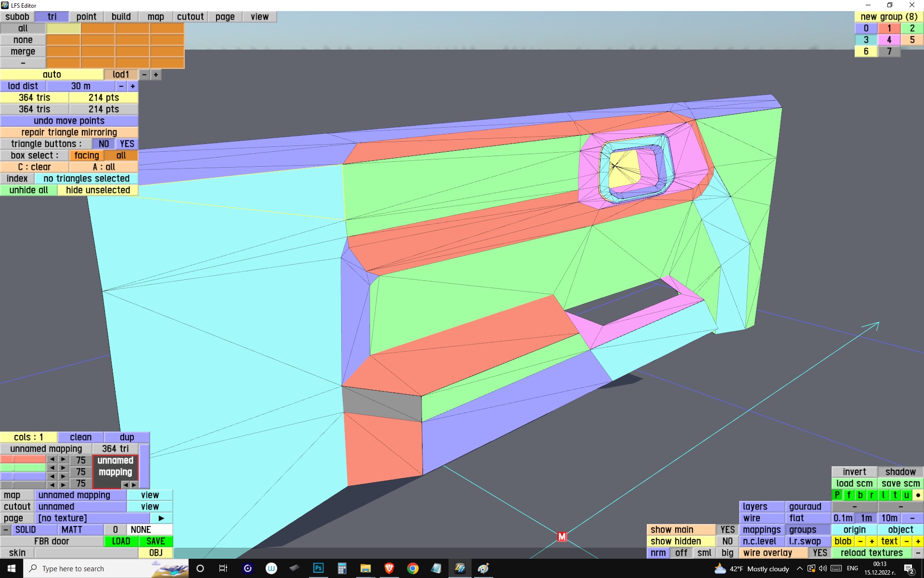The image size is (924, 578).
Task: Toggle wire overlay YES button
Action: tap(820, 553)
